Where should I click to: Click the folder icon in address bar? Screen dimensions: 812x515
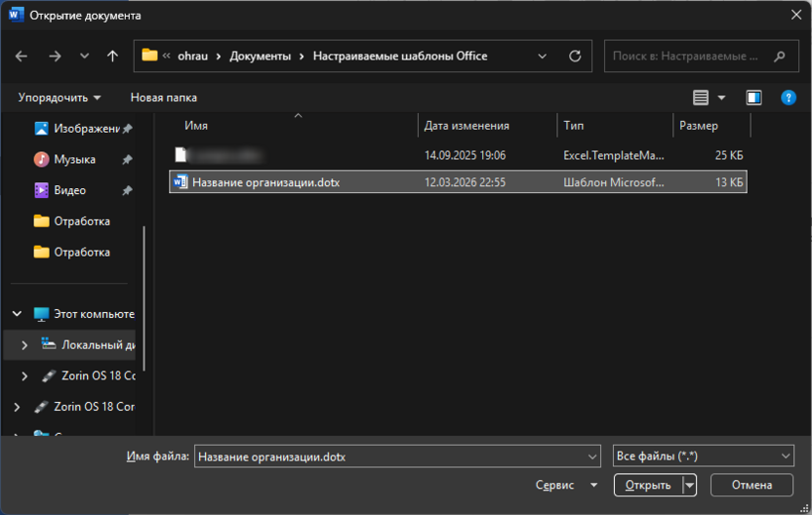[149, 55]
